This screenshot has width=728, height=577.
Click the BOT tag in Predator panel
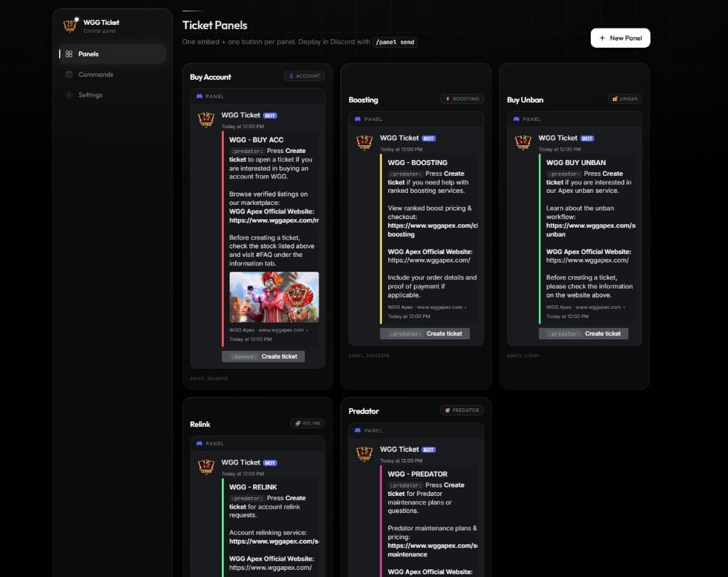point(429,450)
